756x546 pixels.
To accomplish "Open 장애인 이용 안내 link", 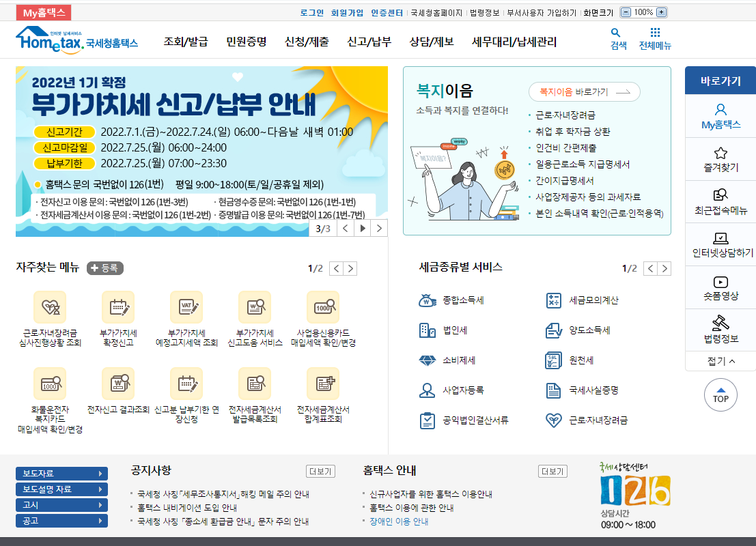I will point(399,521).
